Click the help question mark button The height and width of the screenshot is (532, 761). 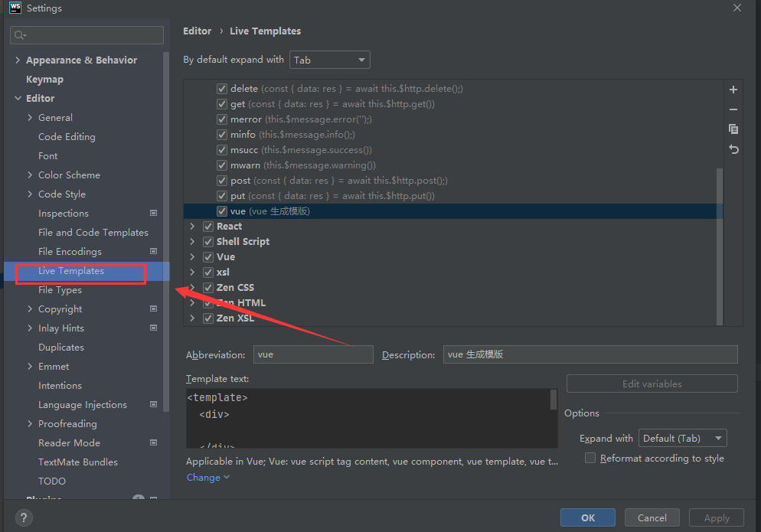(x=23, y=517)
